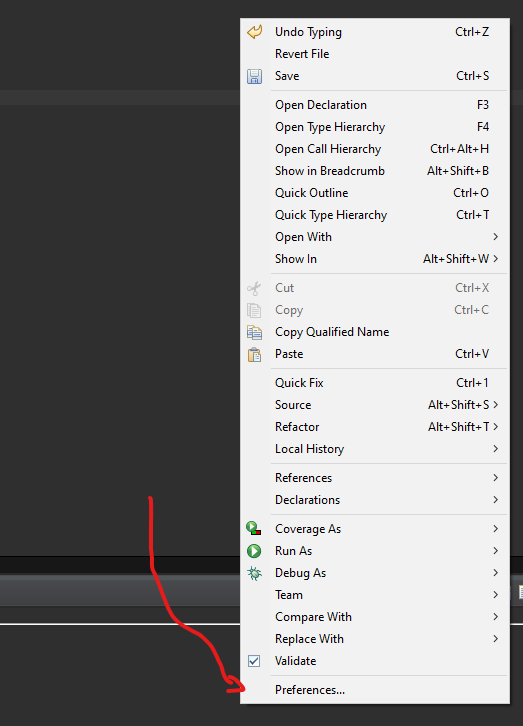Viewport: 523px width, 726px height.
Task: Expand the Local History submenu arrow
Action: 496,449
